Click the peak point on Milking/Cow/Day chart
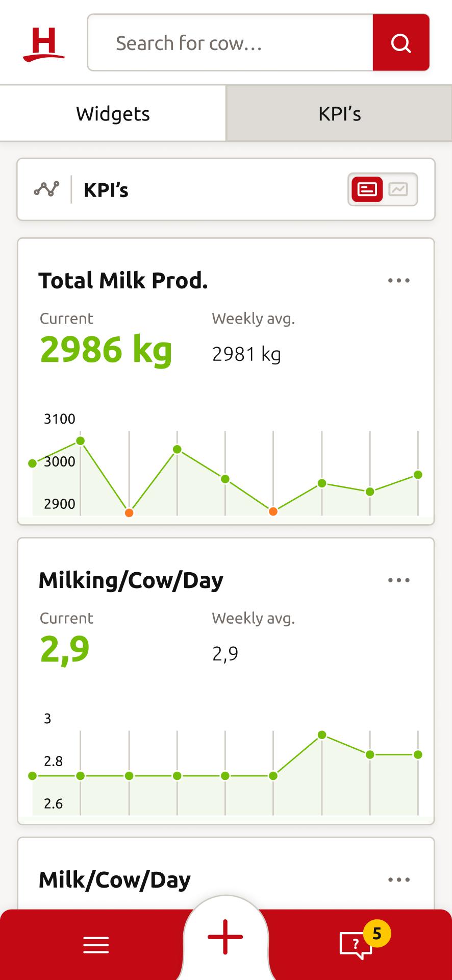 322,735
